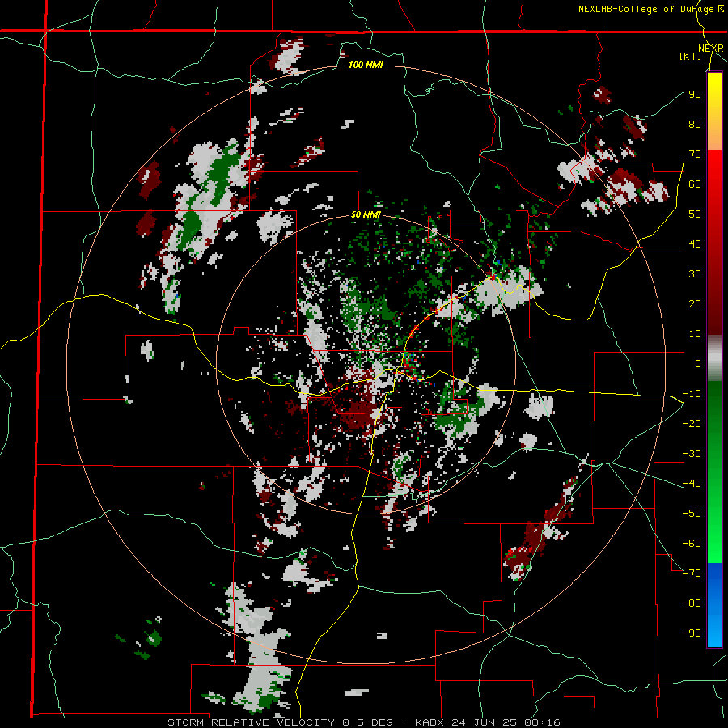The height and width of the screenshot is (728, 728).
Task: Click the "100 NMI" range ring label
Action: point(366,65)
